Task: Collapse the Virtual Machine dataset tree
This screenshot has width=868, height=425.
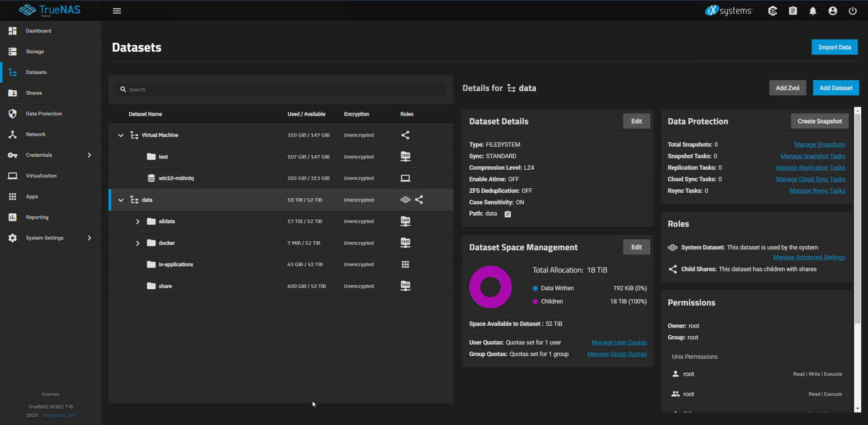Action: tap(121, 135)
